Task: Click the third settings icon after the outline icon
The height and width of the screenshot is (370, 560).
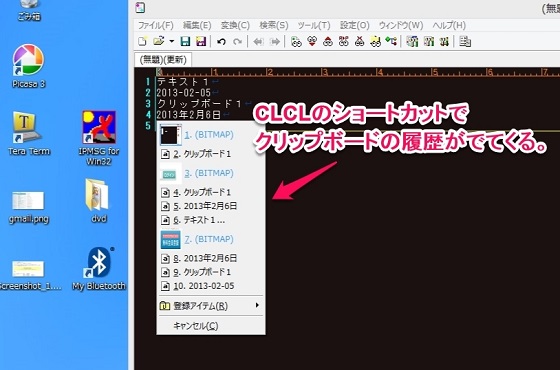Action: pyautogui.click(x=444, y=42)
